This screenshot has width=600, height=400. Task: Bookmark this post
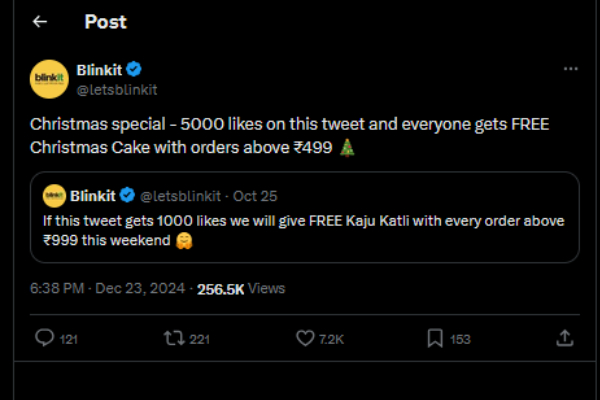click(x=436, y=339)
